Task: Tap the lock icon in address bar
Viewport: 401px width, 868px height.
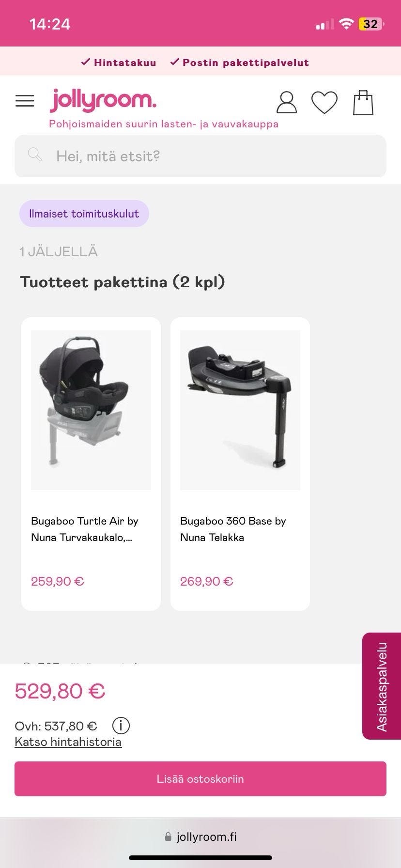Action: [168, 837]
